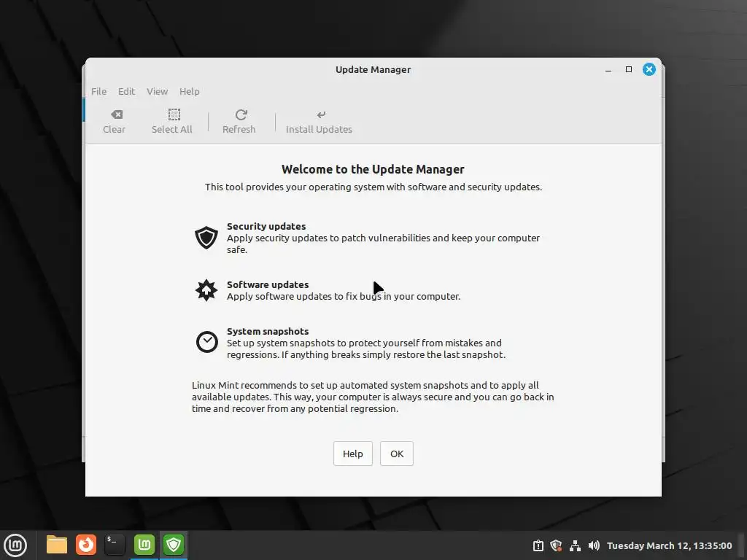
Task: Open the Terminal from the panel
Action: pos(115,545)
